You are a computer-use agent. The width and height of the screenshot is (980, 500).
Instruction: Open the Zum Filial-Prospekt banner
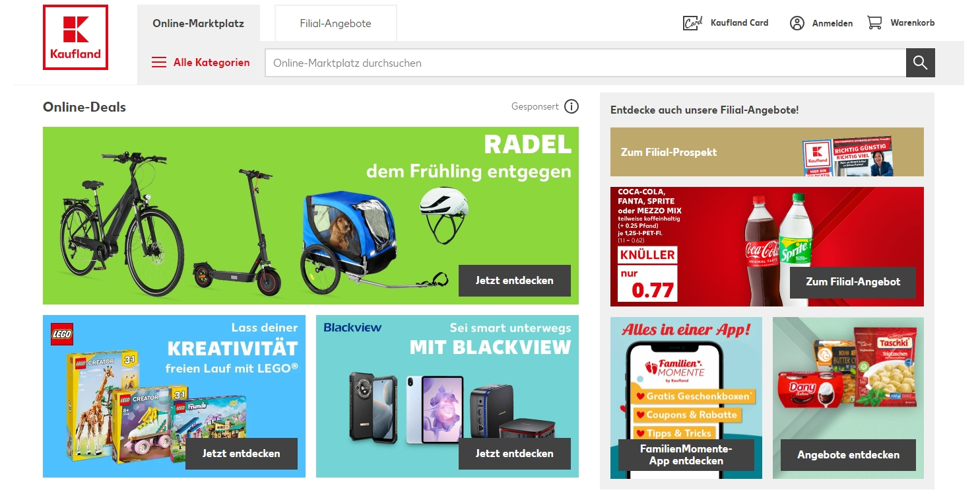(x=767, y=152)
